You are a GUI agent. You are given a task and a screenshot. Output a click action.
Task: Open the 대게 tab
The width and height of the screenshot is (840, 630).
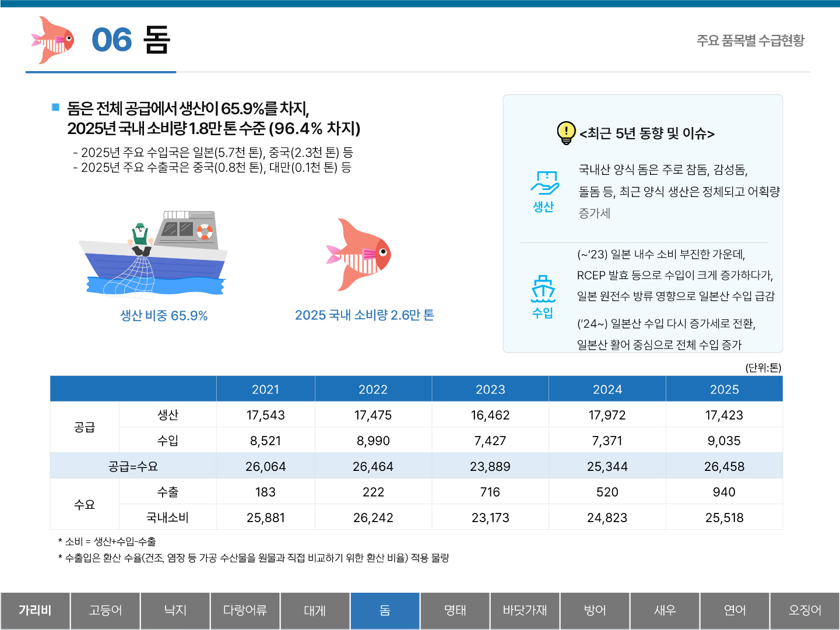click(315, 610)
